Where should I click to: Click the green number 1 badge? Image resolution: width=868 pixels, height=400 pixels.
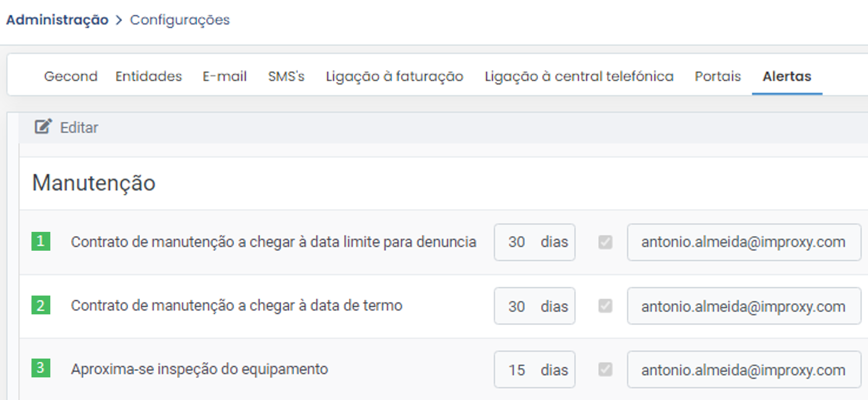[x=41, y=241]
